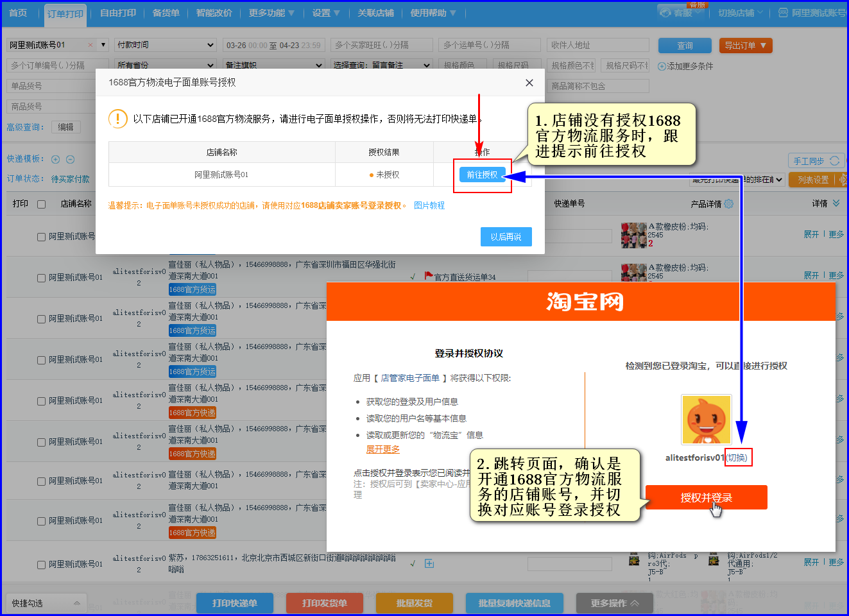
Task: Switch to the 自由打印 tab
Action: click(118, 13)
